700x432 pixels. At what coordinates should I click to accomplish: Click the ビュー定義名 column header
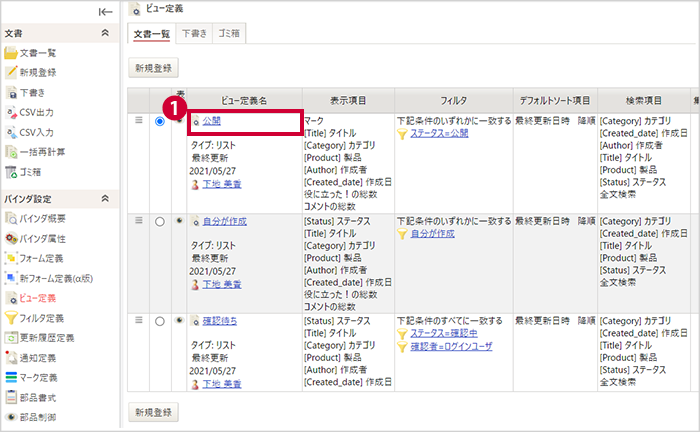point(245,101)
